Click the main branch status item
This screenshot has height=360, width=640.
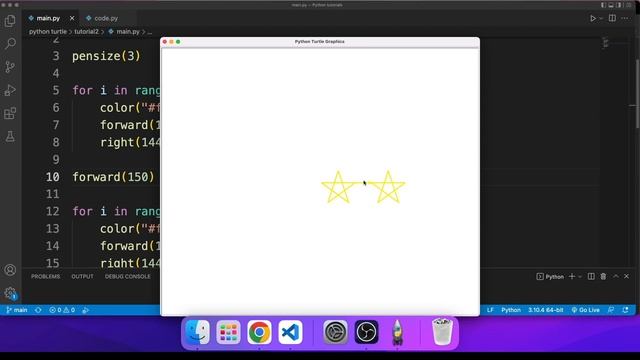pos(17,310)
